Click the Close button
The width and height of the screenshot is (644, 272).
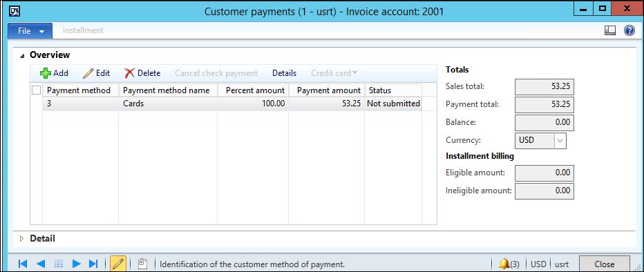604,264
